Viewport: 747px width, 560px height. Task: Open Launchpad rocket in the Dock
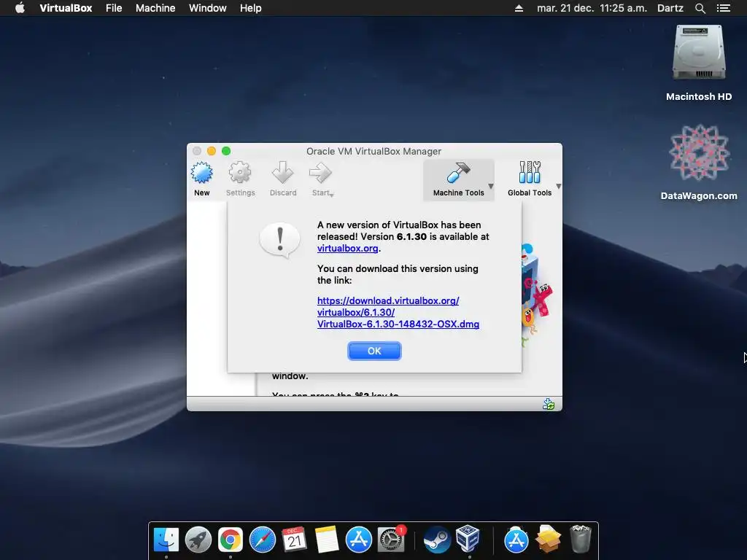tap(198, 540)
